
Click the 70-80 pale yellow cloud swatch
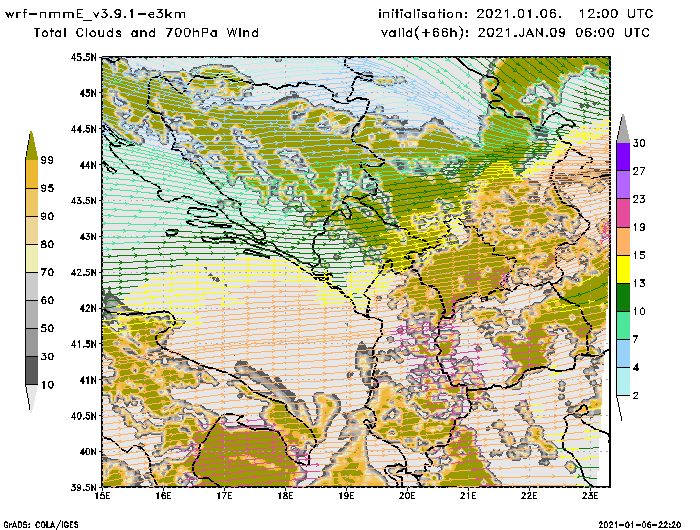32,258
